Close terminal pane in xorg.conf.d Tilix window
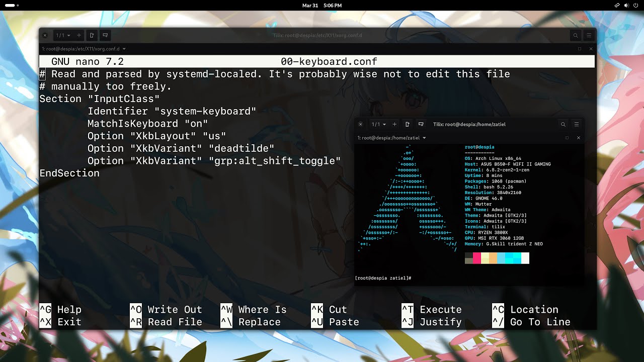Viewport: 644px width, 362px height. pyautogui.click(x=591, y=49)
